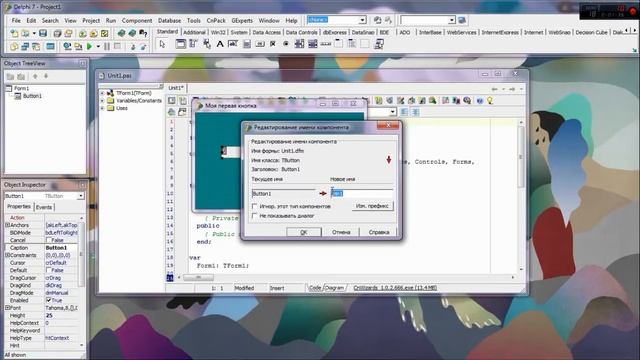Viewport: 640px width, 360px height.
Task: Open the Button1 component selector dropdown in Object Inspector
Action: coord(80,196)
